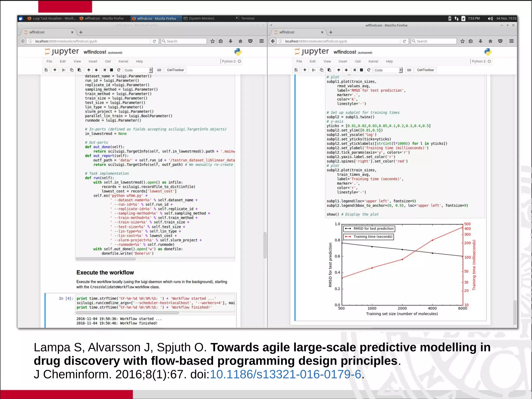
Task: Move the cell down in the left notebook
Action: pos(96,70)
